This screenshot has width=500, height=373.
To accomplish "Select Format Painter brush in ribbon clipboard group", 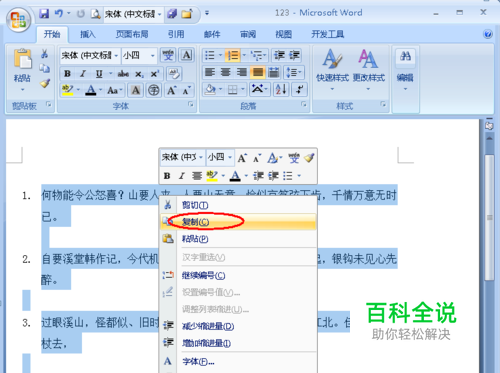I will tap(45, 83).
